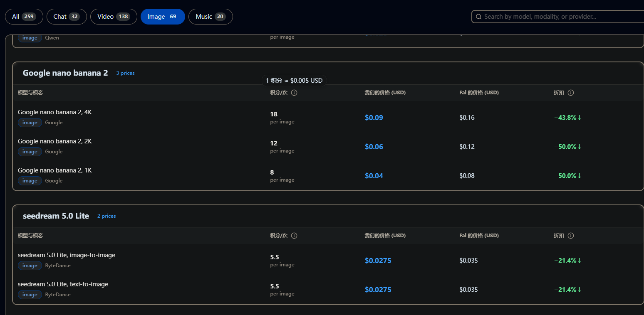Click the info icon beside 折扣 in Google nano banana 2 table

point(571,93)
